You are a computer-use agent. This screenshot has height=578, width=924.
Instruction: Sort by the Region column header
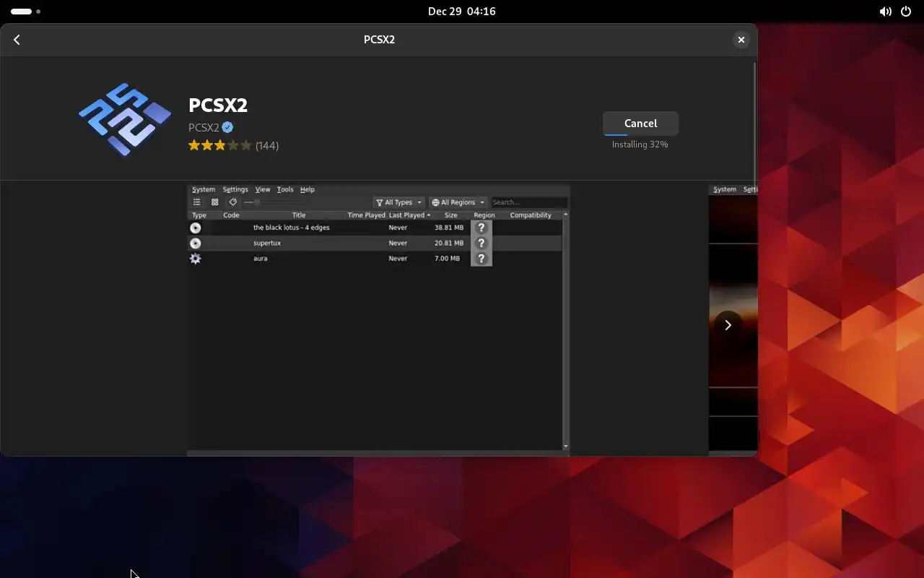[484, 215]
